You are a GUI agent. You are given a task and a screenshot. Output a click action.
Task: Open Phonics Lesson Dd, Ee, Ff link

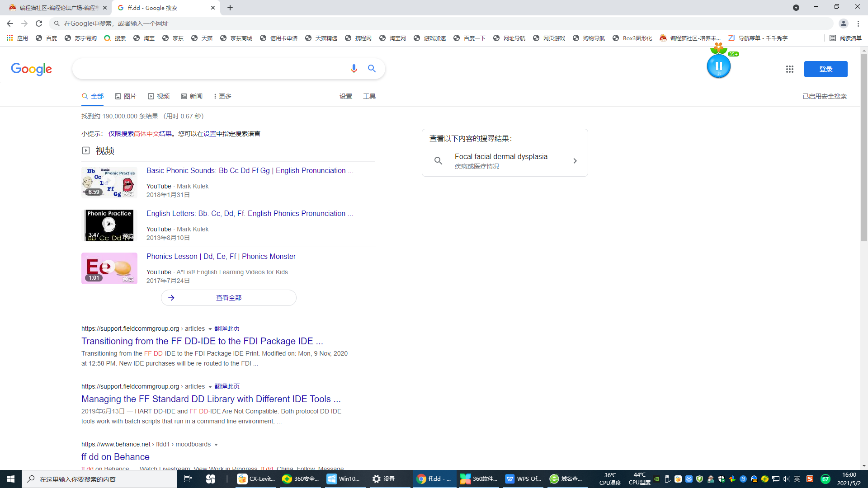[221, 256]
